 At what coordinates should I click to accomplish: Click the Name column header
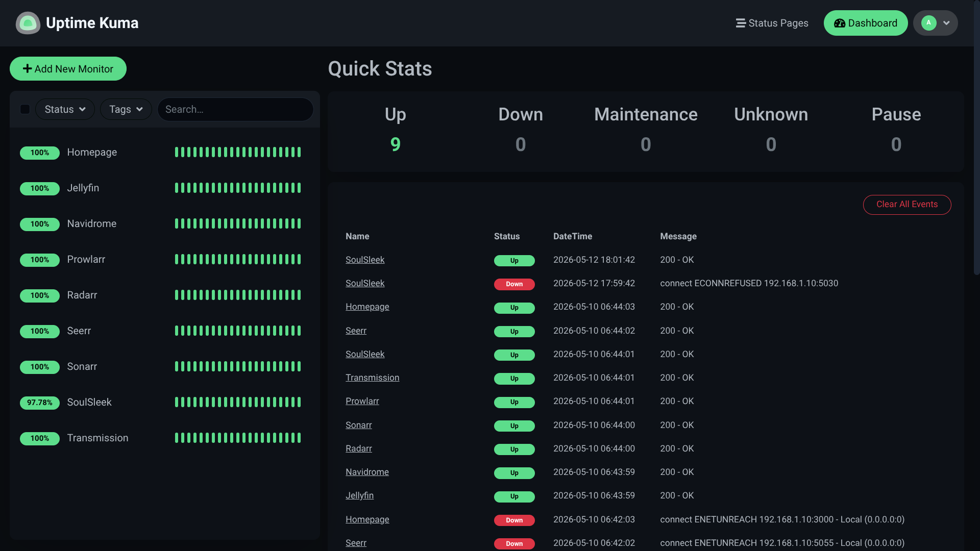click(357, 236)
